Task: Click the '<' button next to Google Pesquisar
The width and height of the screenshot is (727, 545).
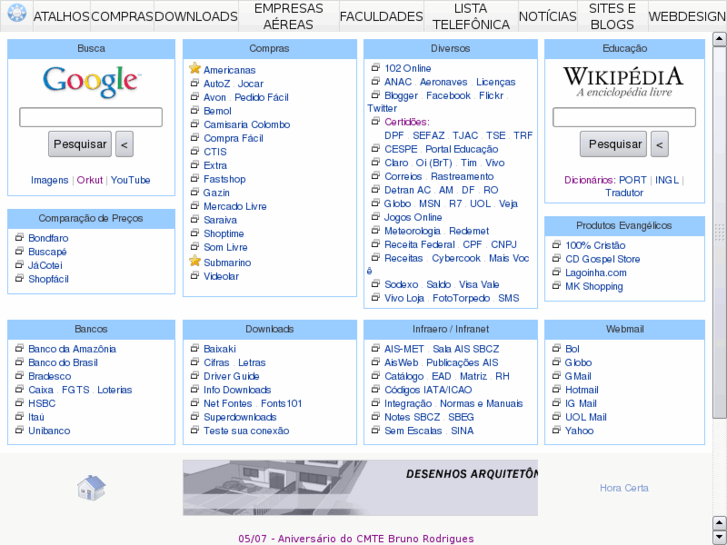Action: click(x=124, y=144)
